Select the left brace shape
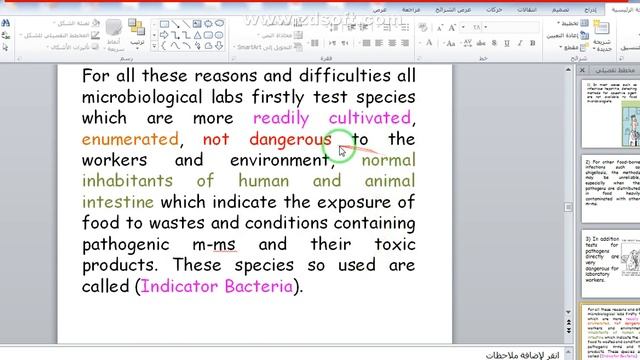The height and width of the screenshot is (360, 640). click(x=163, y=45)
